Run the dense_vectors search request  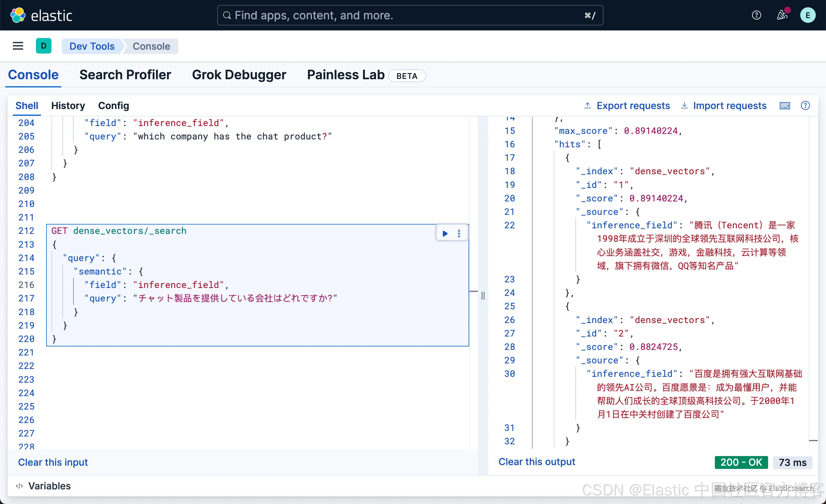445,234
